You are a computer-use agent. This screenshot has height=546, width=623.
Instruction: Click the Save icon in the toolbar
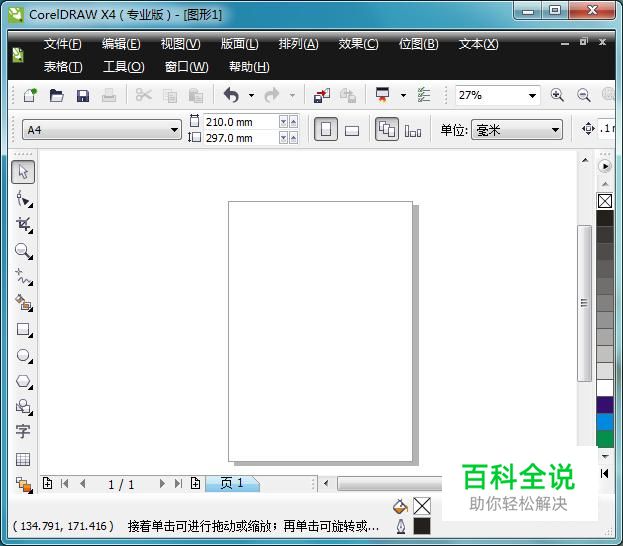coord(83,96)
